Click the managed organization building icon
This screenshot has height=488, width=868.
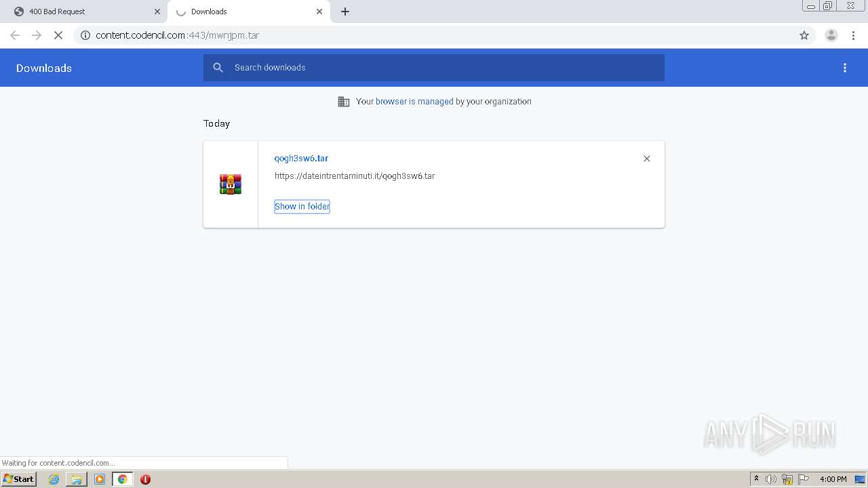point(344,102)
